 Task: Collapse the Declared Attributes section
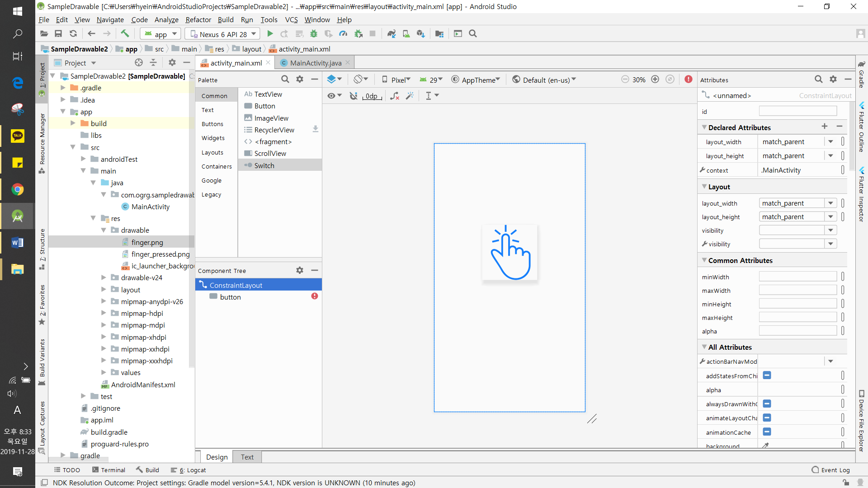pos(704,128)
